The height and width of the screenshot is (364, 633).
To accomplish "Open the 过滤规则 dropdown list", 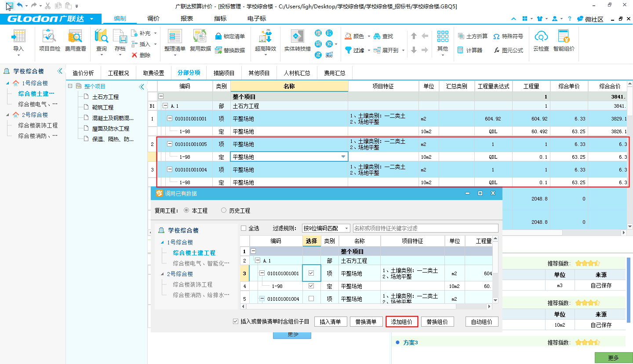I will 347,228.
